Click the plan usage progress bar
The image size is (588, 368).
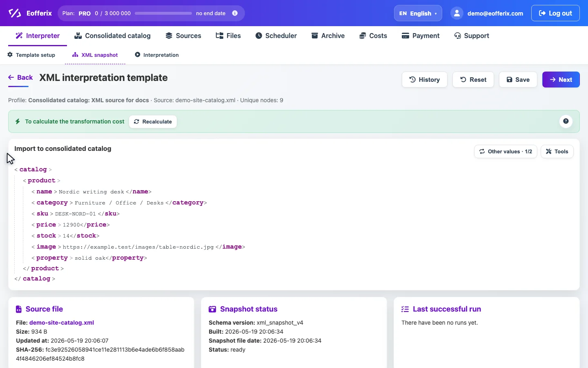point(163,13)
